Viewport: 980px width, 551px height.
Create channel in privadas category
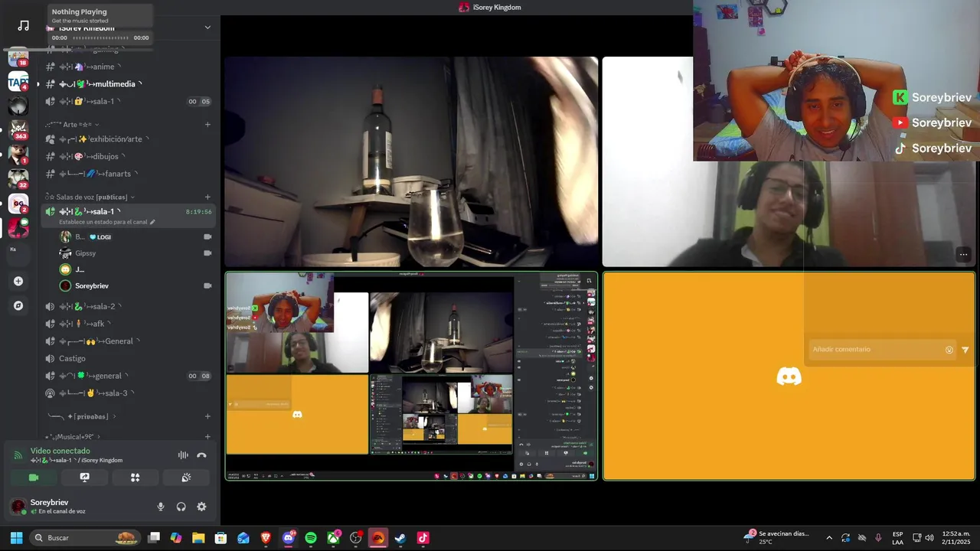click(207, 416)
